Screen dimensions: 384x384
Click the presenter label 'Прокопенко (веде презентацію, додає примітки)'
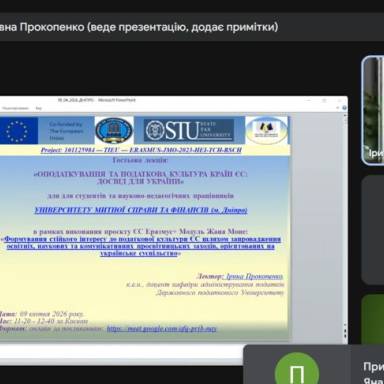(x=149, y=27)
